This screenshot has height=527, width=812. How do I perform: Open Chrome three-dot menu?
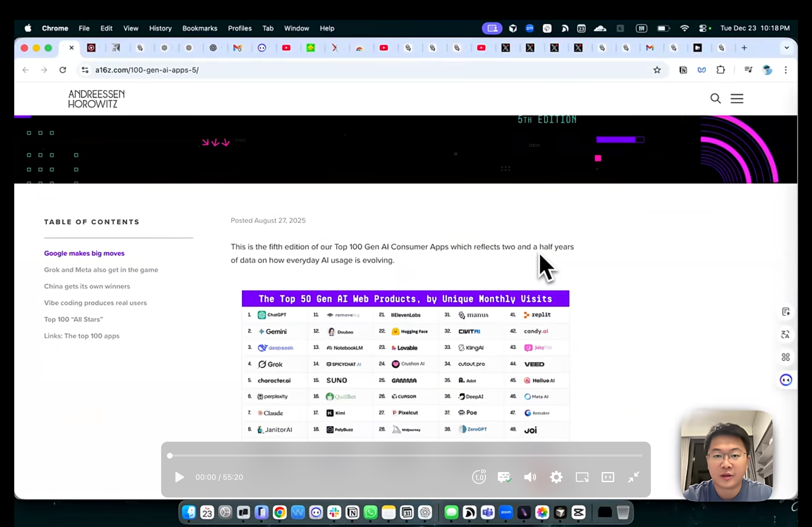tap(786, 70)
